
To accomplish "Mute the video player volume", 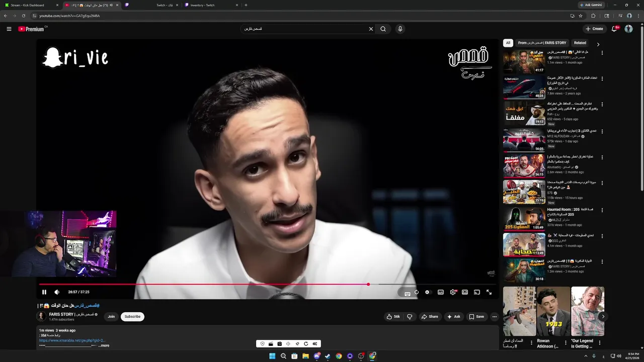I will tap(57, 292).
